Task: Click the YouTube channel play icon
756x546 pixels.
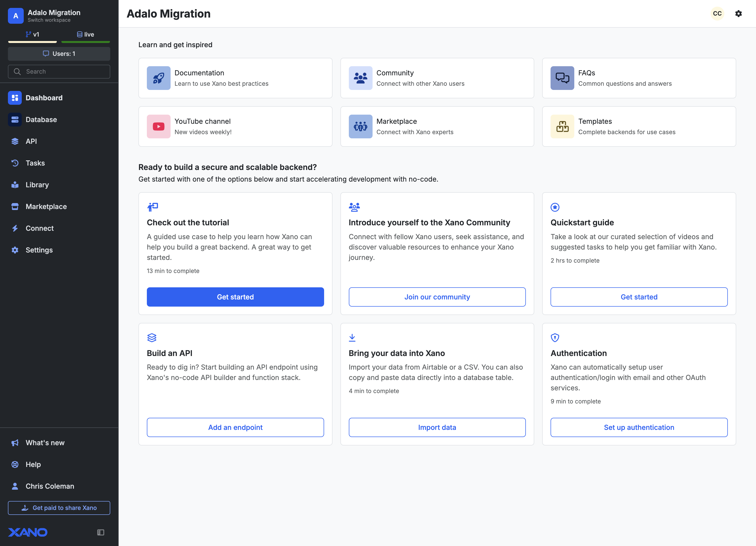Action: (x=159, y=126)
